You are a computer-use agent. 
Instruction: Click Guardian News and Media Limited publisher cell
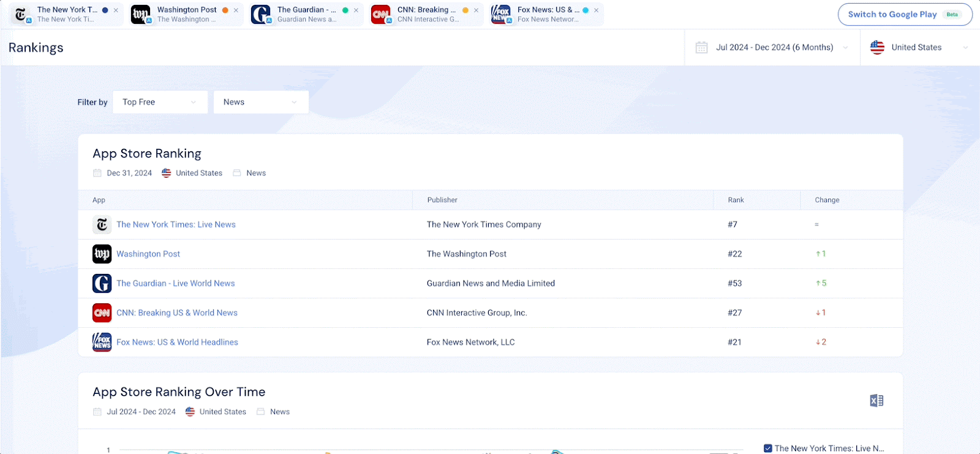[491, 283]
